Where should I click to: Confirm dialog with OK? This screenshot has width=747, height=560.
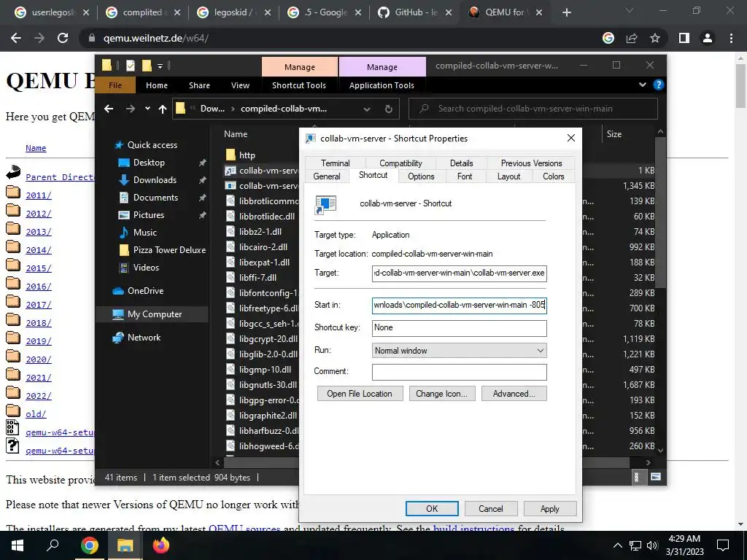(432, 508)
